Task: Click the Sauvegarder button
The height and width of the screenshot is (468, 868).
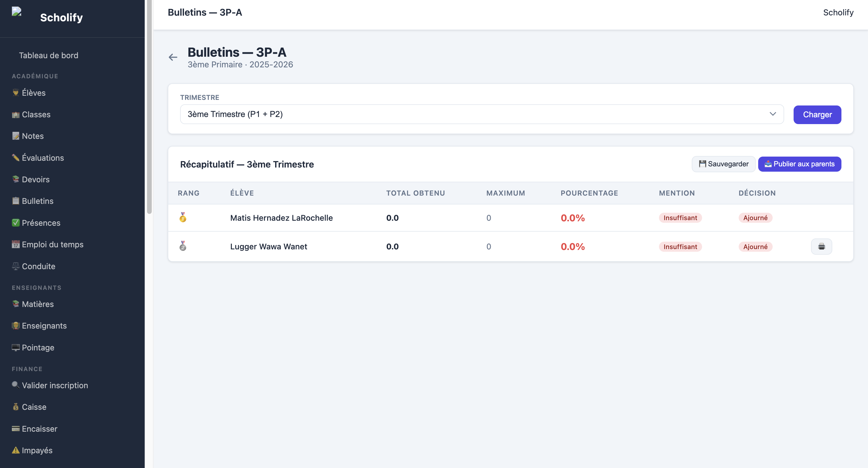Action: pyautogui.click(x=723, y=164)
